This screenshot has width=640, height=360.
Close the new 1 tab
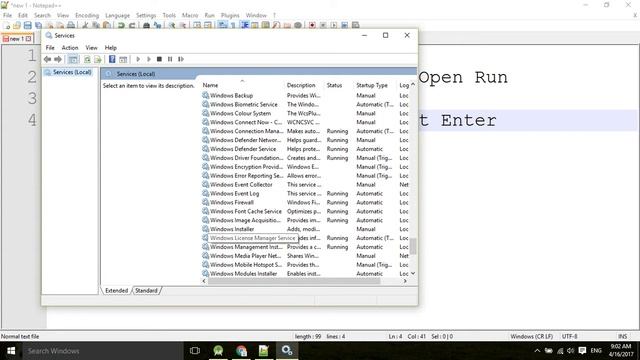click(29, 39)
